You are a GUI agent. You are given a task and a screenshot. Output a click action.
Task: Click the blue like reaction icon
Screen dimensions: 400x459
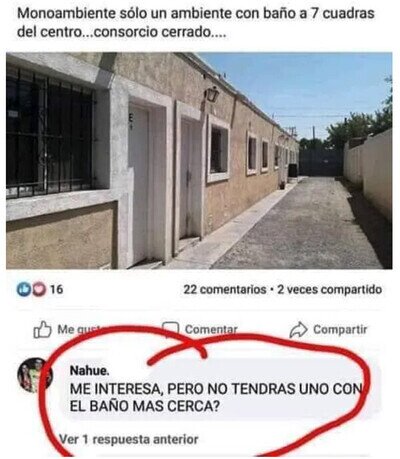pos(24,289)
